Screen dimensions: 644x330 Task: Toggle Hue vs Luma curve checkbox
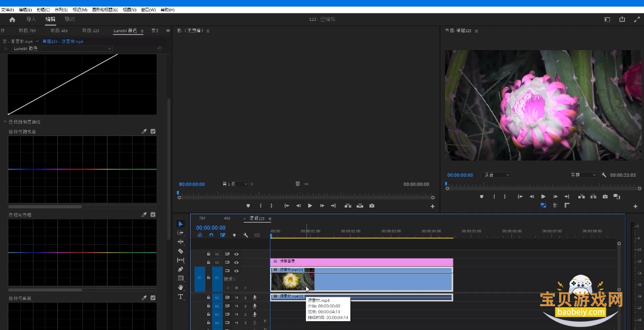pyautogui.click(x=153, y=298)
